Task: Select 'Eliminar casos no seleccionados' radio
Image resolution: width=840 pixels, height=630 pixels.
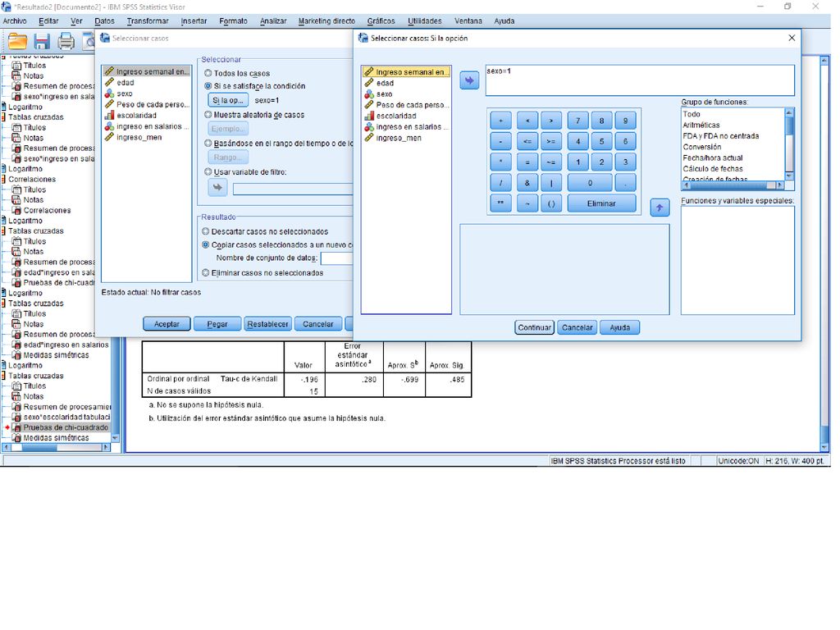Action: [x=205, y=272]
